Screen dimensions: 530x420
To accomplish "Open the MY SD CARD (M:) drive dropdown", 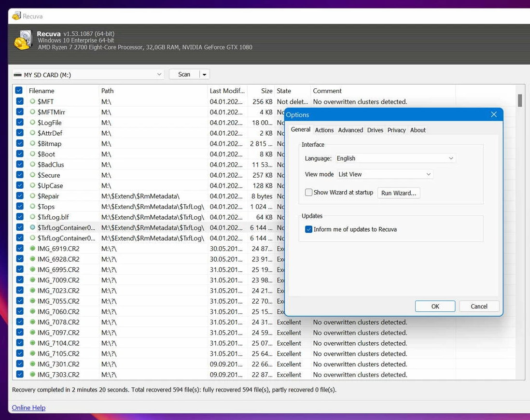I will [x=88, y=74].
